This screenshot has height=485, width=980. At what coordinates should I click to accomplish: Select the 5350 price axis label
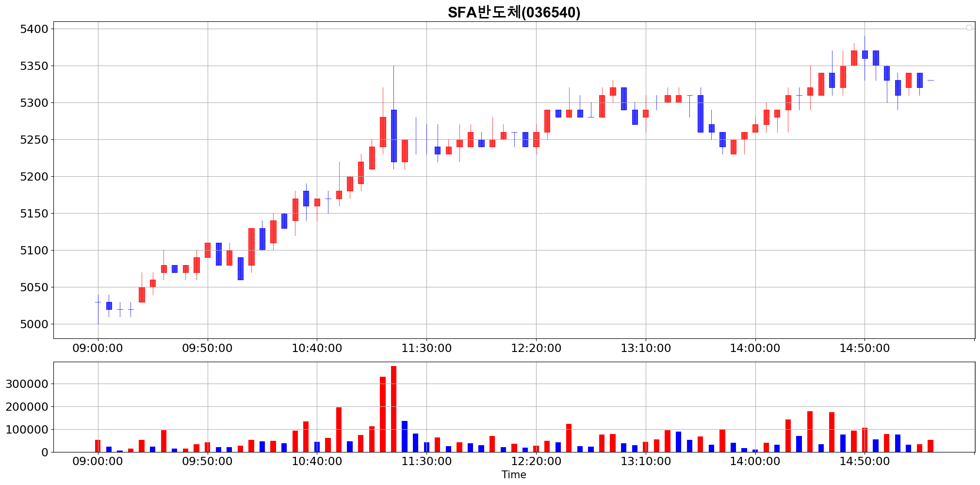coord(34,66)
